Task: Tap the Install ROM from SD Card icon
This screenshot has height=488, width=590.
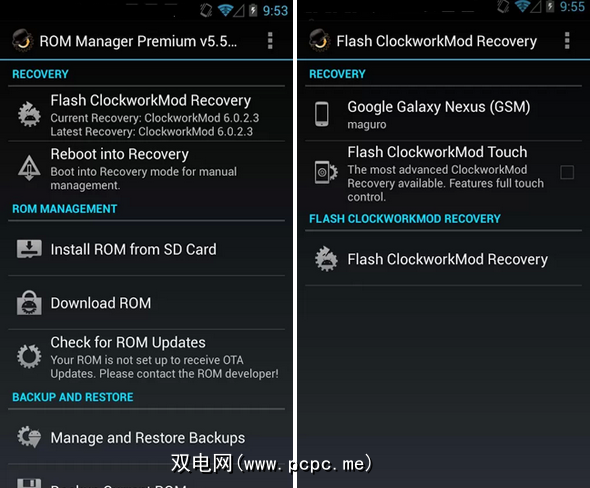Action: coord(29,249)
